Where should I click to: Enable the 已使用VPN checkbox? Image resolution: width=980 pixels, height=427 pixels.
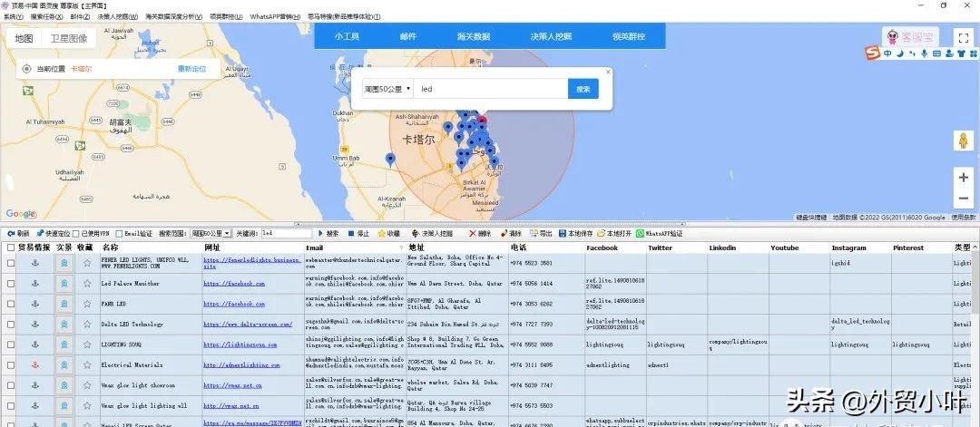[74, 234]
